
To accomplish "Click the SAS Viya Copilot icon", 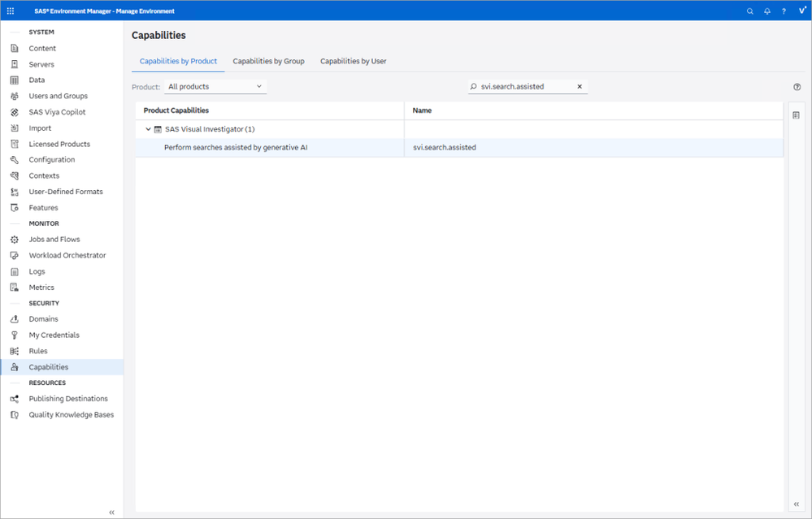I will pos(15,112).
